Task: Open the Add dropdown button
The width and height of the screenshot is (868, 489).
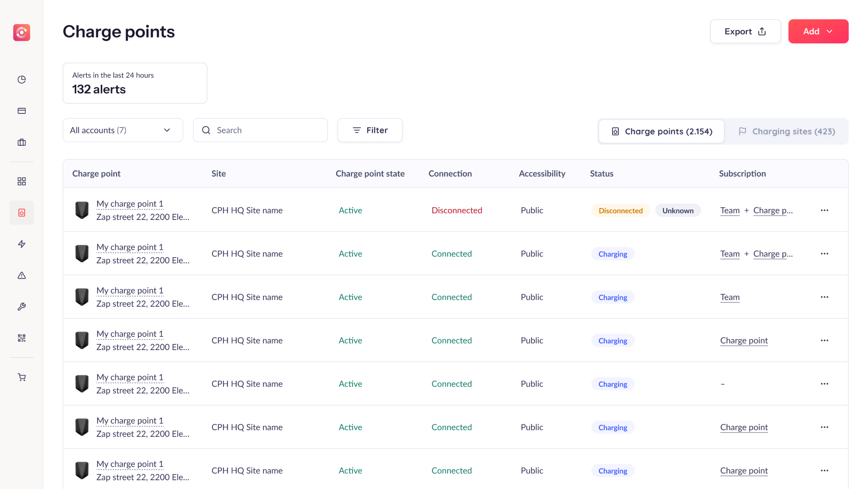Action: point(818,31)
